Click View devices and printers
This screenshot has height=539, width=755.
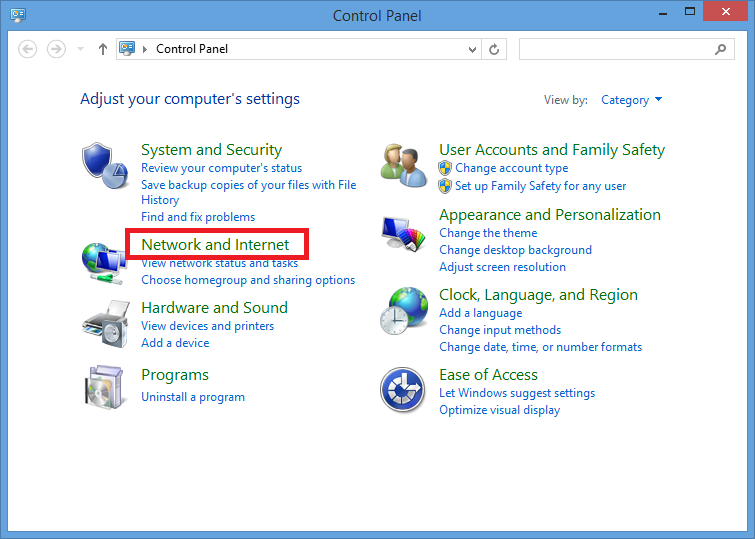[x=208, y=326]
